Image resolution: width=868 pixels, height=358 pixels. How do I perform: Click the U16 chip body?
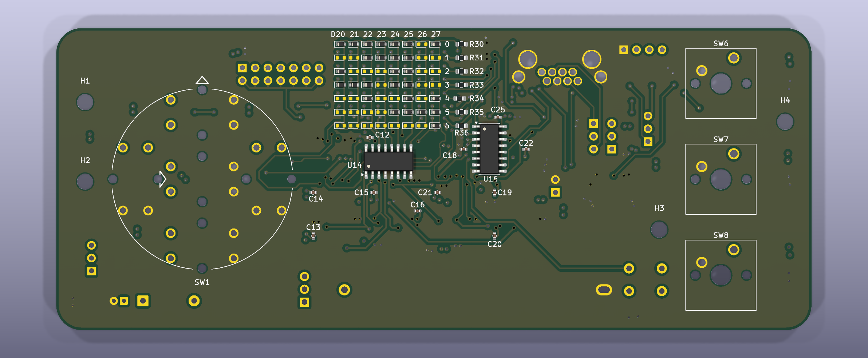[x=489, y=148]
